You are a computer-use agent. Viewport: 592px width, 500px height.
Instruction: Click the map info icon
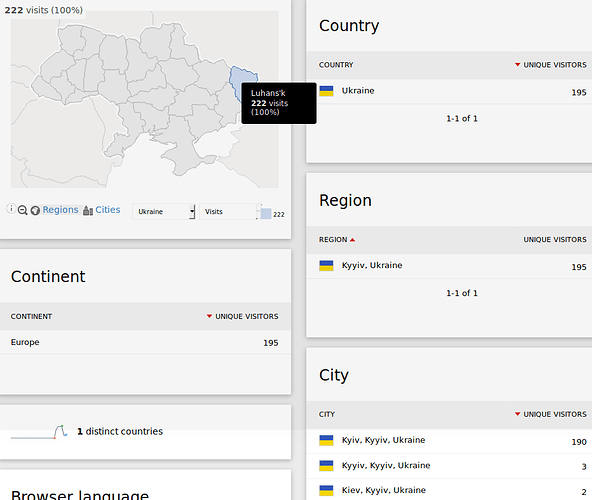11,208
